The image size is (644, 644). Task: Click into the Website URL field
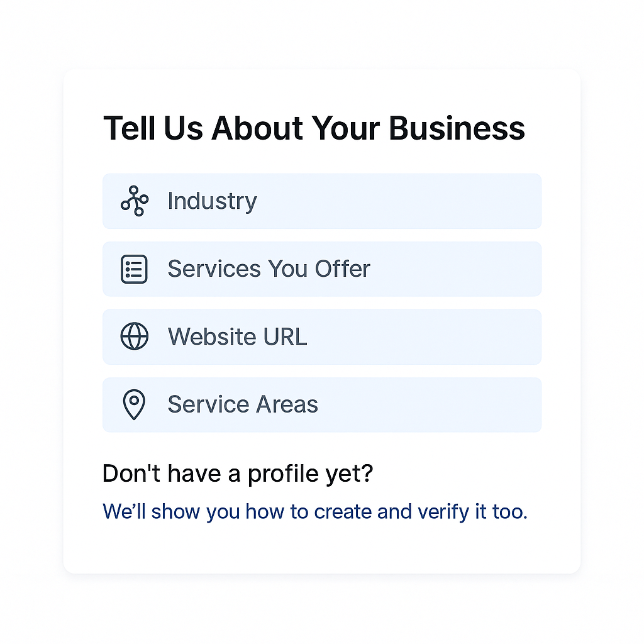click(x=409, y=336)
